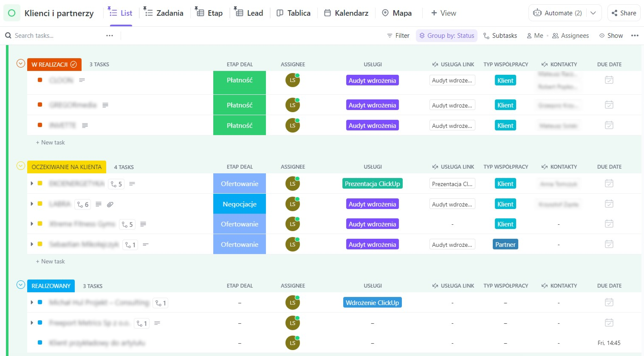Click the Share button

point(624,13)
